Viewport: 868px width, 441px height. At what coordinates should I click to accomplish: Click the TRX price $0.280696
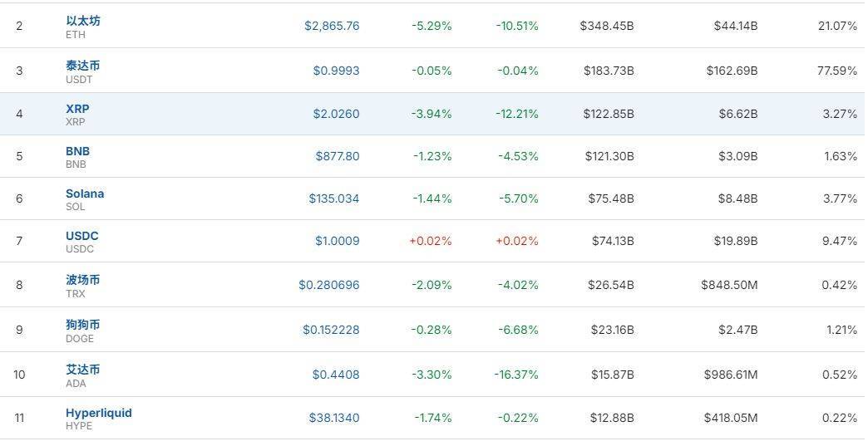pos(329,285)
